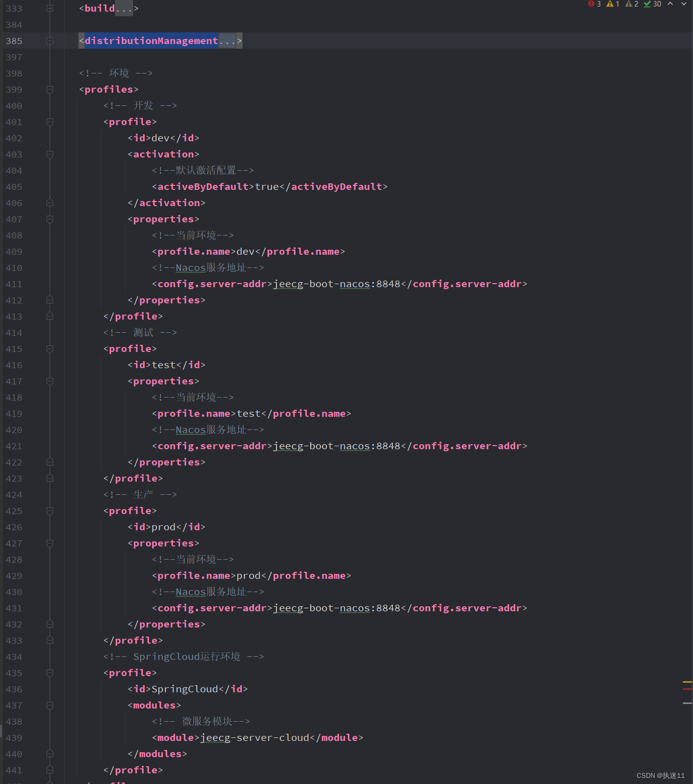
Task: Click id value test on line 416
Action: coord(164,365)
